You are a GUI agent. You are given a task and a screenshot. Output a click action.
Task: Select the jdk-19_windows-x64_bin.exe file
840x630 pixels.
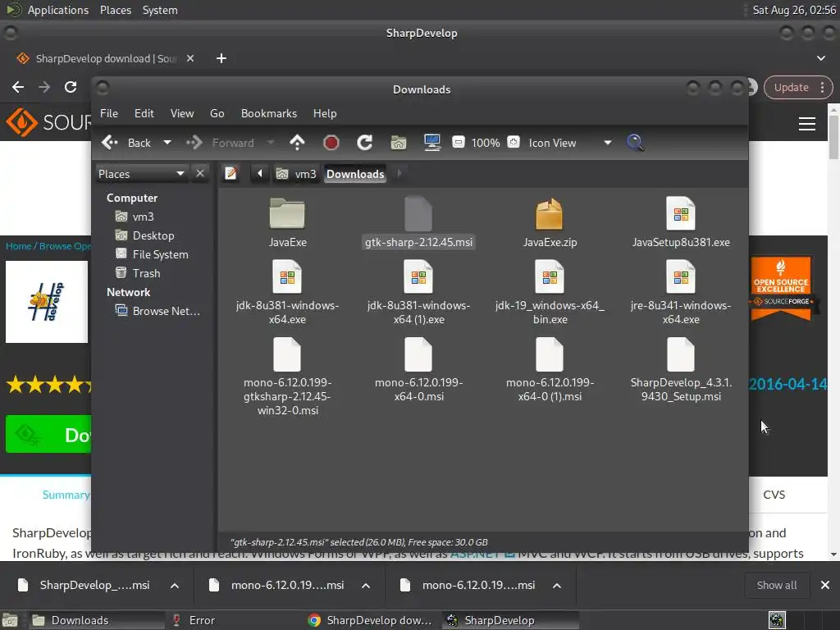click(550, 293)
